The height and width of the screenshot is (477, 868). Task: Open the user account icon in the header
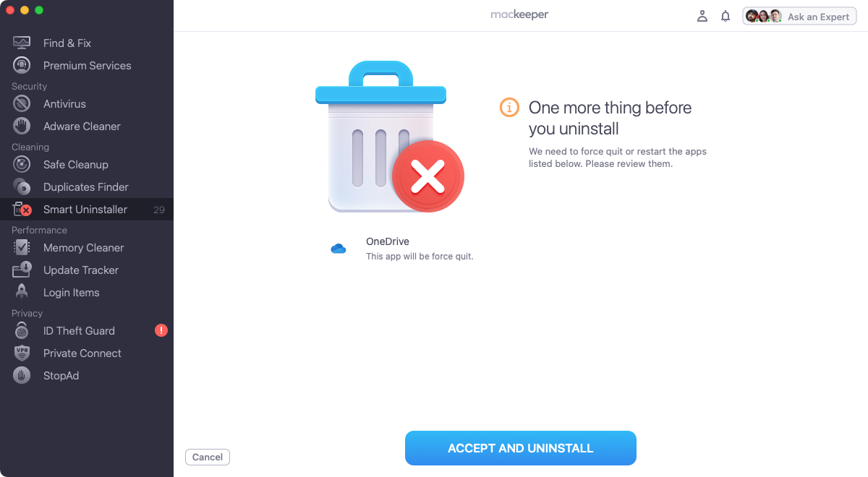click(x=702, y=15)
